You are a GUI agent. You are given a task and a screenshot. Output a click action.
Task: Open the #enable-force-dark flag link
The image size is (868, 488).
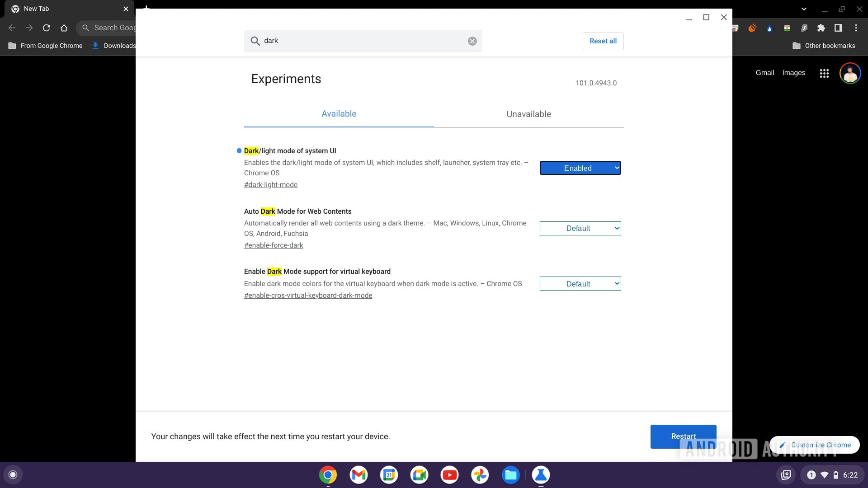[274, 245]
